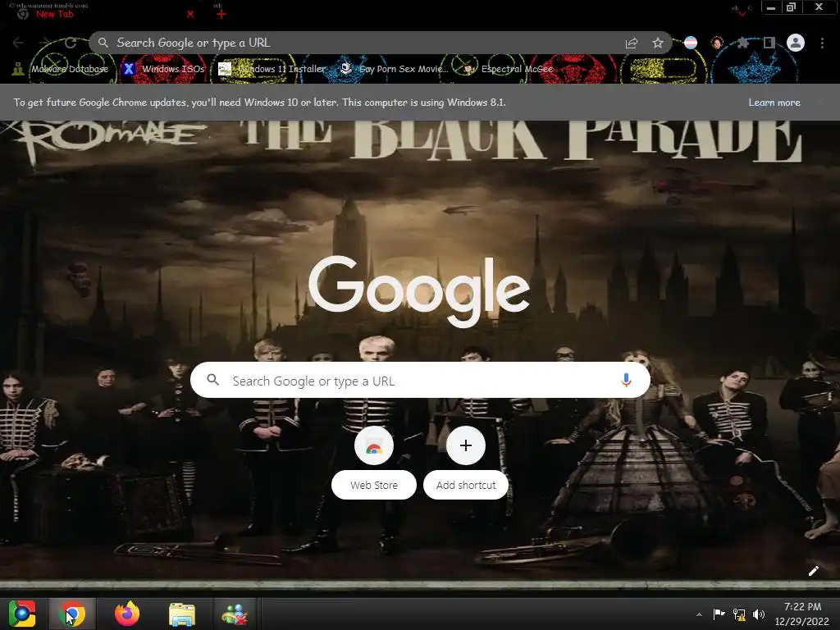
Task: Open the avatar face extension icon
Action: (717, 43)
